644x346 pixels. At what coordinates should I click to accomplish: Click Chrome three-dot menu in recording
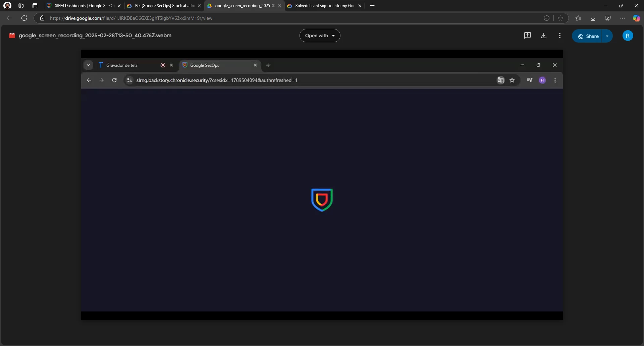pyautogui.click(x=555, y=80)
